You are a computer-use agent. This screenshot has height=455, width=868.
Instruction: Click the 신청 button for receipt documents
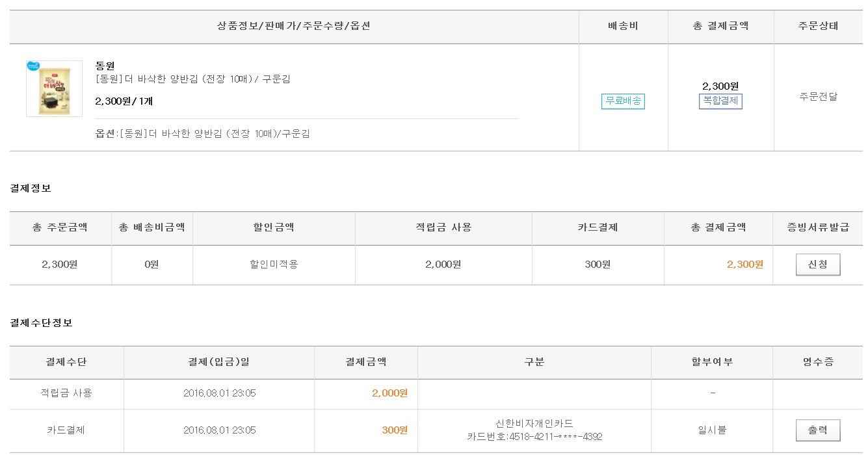click(817, 265)
